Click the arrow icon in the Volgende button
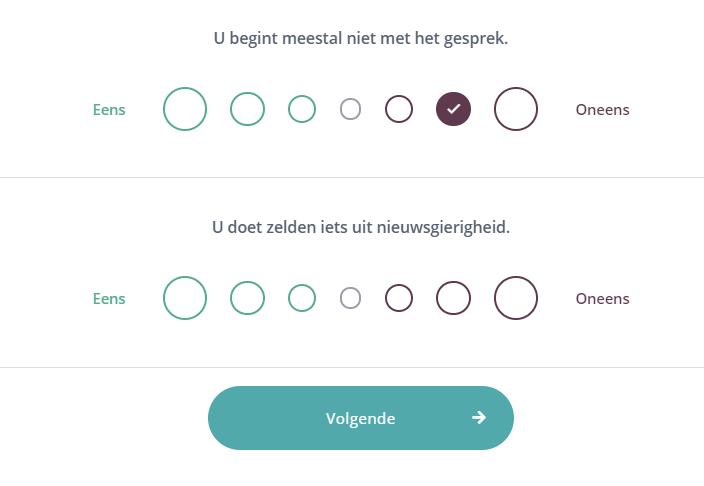 (479, 418)
